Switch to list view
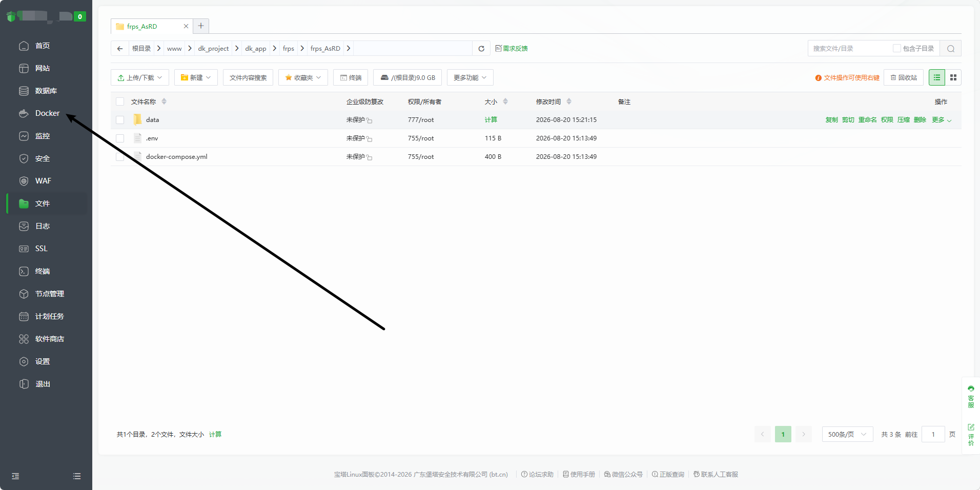Screen dimensions: 980x490 (937, 77)
